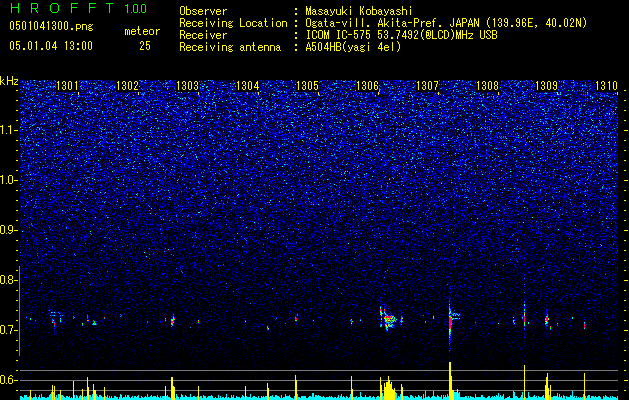Click the 1301 time marker
The height and width of the screenshot is (400, 629).
click(68, 85)
